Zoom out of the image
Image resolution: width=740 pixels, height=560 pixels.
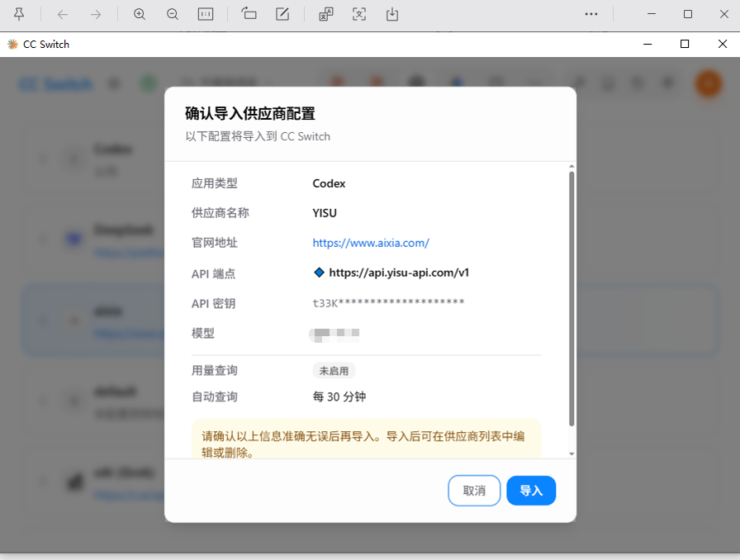tap(173, 14)
